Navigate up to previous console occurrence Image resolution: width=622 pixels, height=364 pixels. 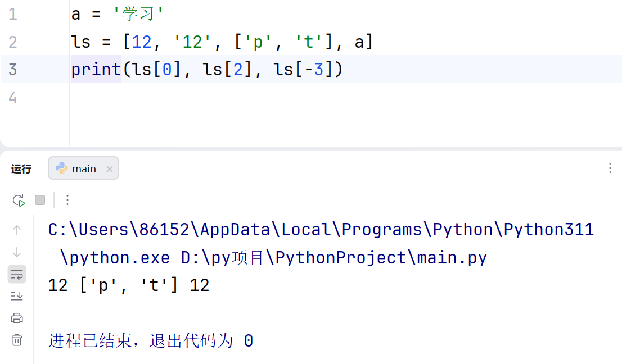(x=17, y=230)
